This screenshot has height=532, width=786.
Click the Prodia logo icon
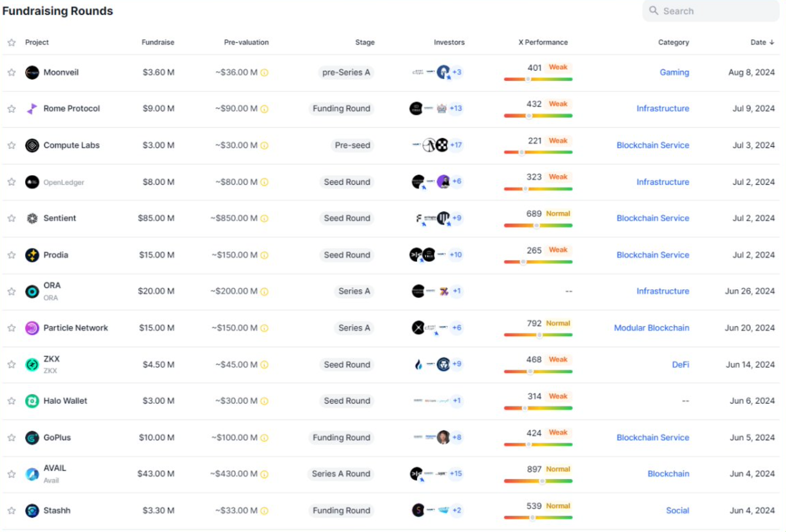point(32,255)
